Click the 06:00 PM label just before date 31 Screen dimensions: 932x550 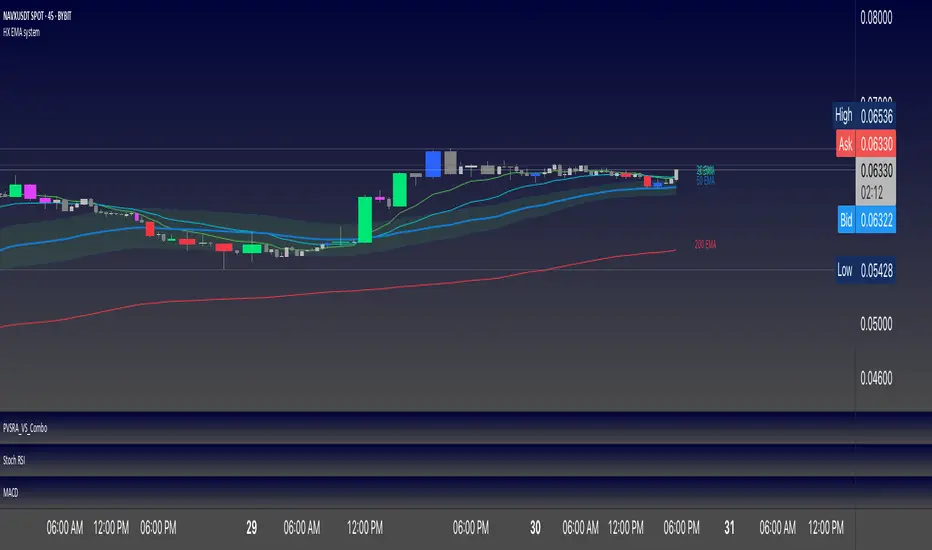point(681,527)
